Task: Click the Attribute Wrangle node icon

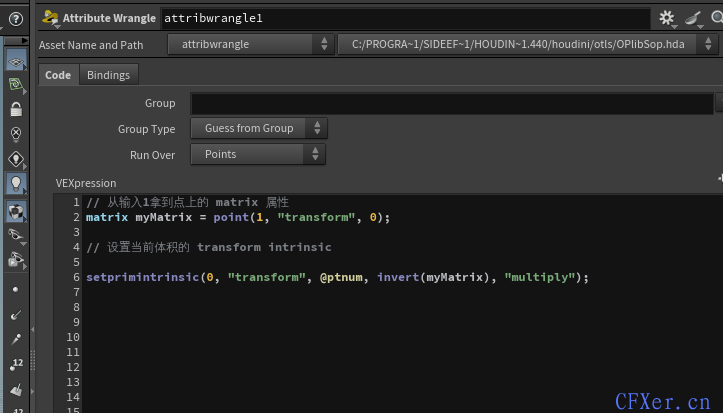Action: (50, 18)
